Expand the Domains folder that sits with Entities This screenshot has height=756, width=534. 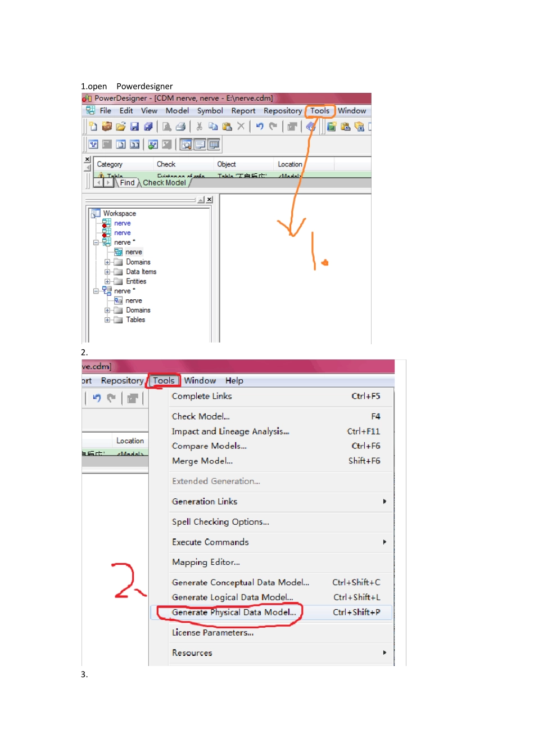point(107,262)
